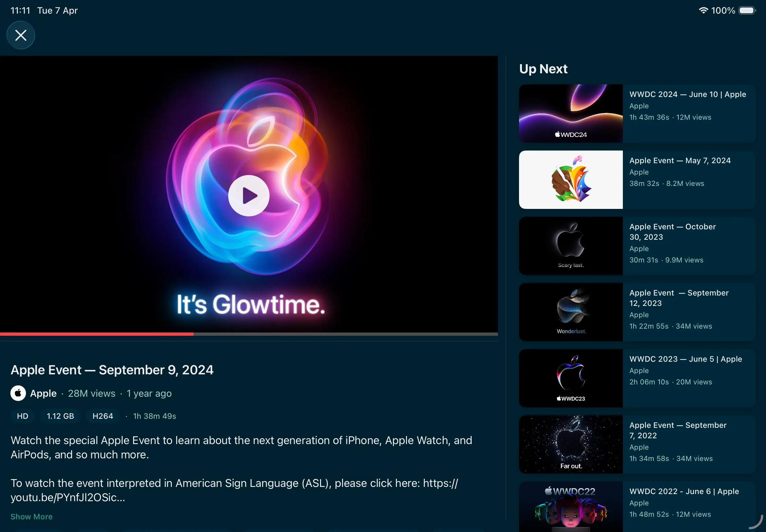Seek on the red video progress bar

coord(97,334)
